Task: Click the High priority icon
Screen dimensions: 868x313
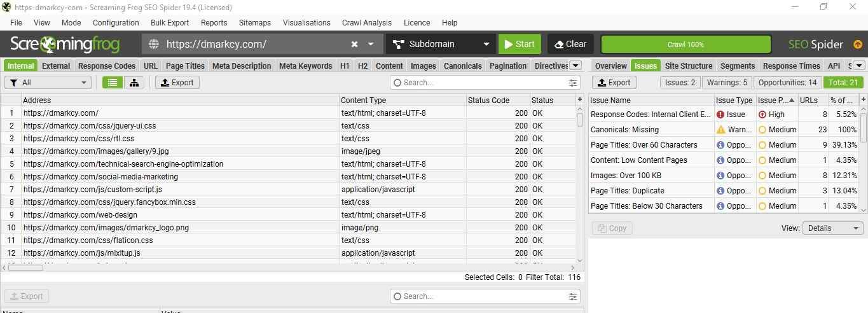Action: pyautogui.click(x=762, y=115)
